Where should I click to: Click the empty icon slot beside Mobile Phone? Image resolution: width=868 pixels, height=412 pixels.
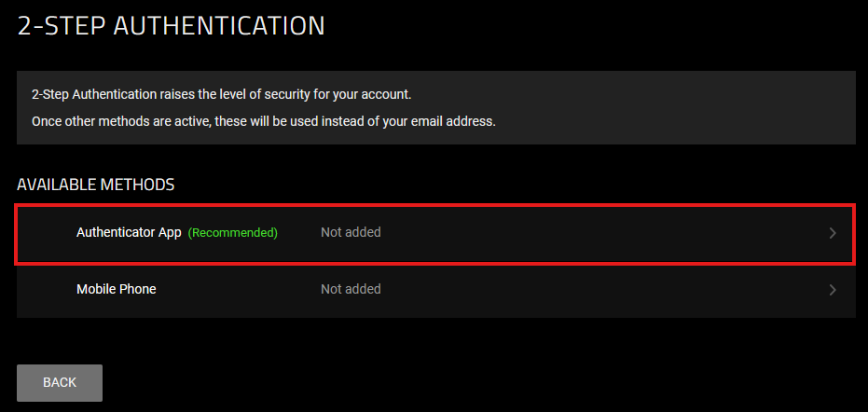click(x=47, y=289)
